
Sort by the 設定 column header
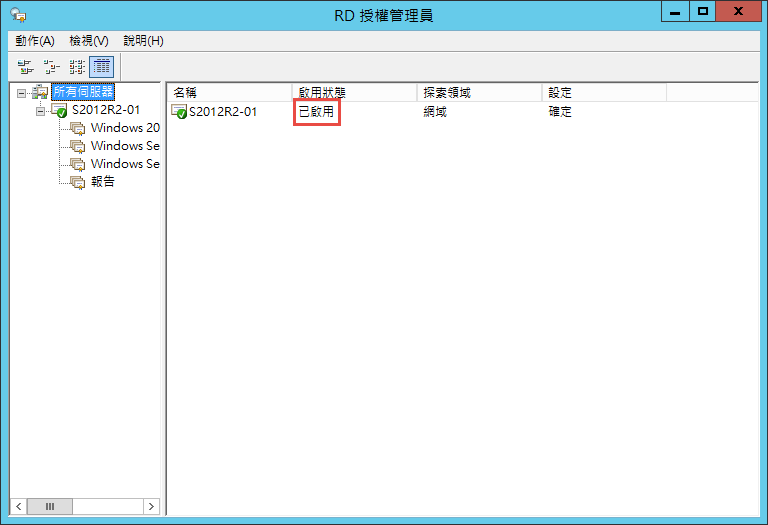pos(604,93)
